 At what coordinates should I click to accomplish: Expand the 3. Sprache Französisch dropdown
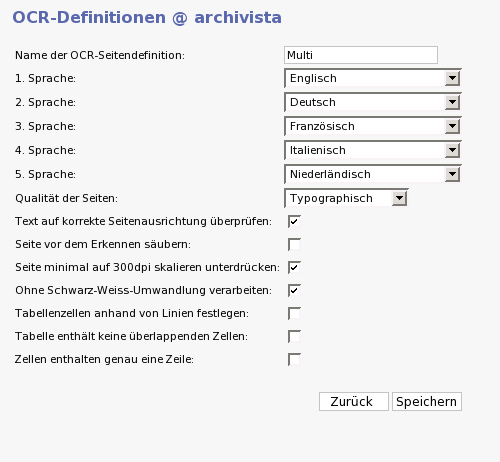click(x=373, y=126)
